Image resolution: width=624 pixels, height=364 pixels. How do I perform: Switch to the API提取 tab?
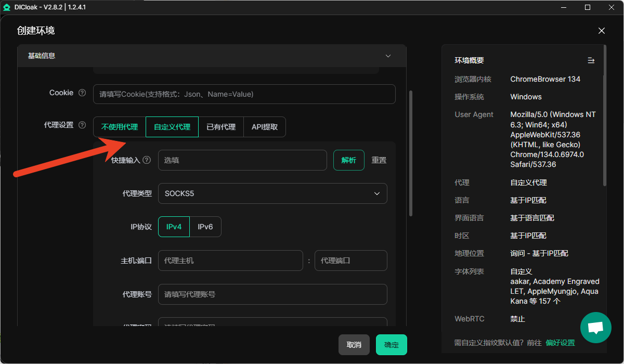coord(265,127)
